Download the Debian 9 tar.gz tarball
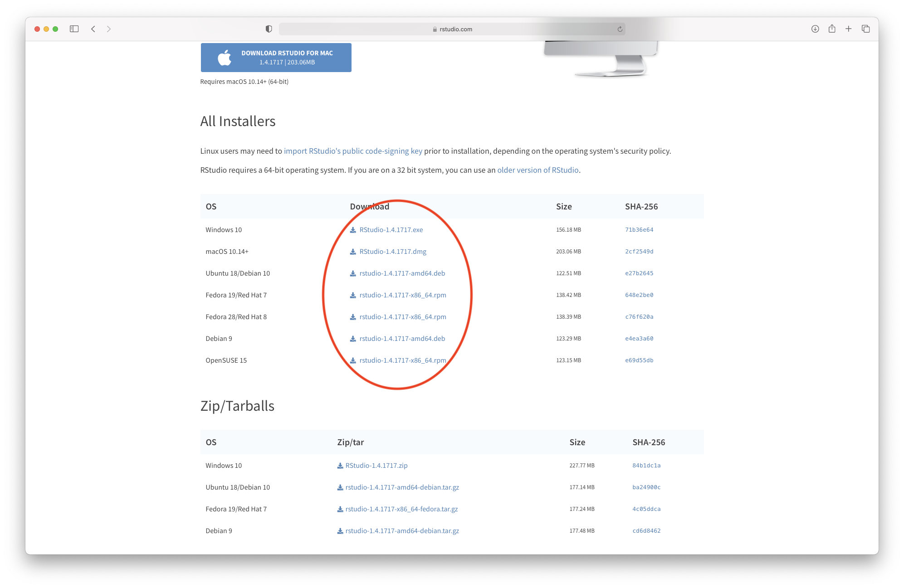The width and height of the screenshot is (904, 588). (x=402, y=531)
